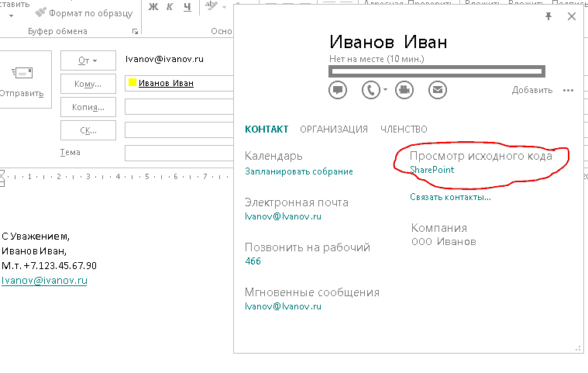Click the contact card resize grip
The height and width of the screenshot is (373, 588).
(x=578, y=349)
